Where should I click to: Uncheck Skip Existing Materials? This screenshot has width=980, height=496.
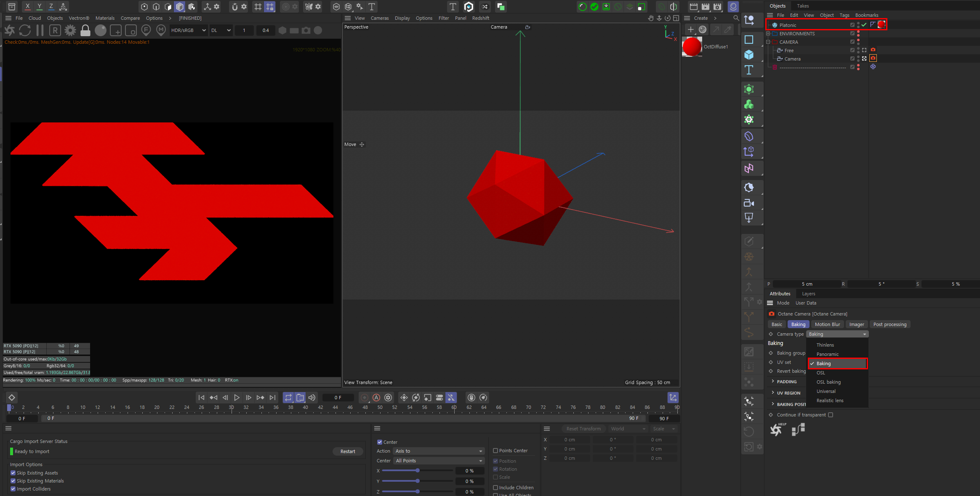click(13, 481)
